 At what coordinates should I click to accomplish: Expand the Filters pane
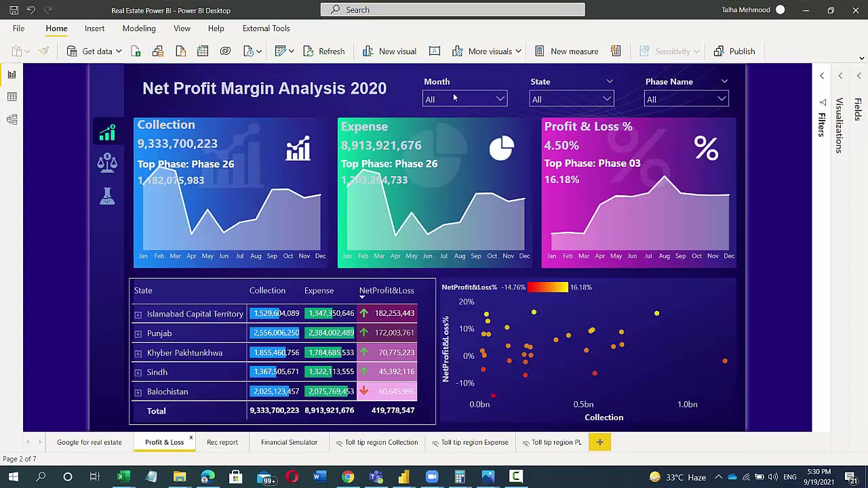pos(822,76)
